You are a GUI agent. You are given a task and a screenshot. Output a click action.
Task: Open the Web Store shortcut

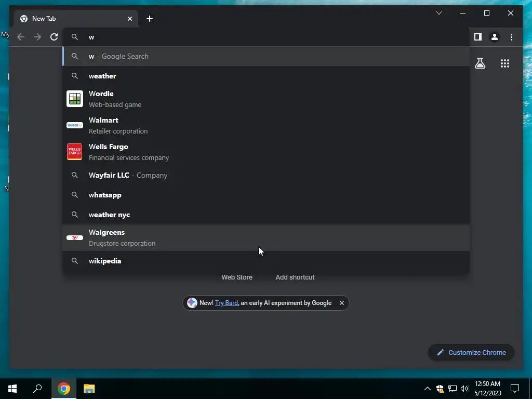(237, 277)
